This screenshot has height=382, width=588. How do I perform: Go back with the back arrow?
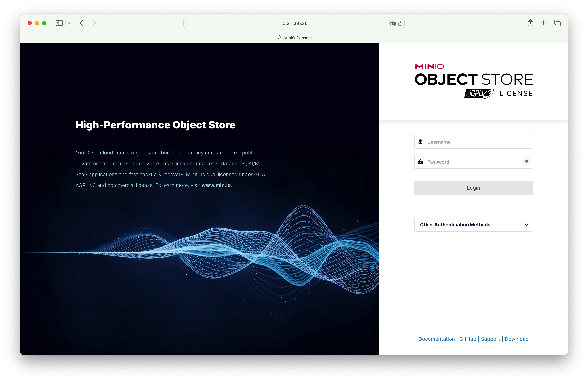point(81,23)
